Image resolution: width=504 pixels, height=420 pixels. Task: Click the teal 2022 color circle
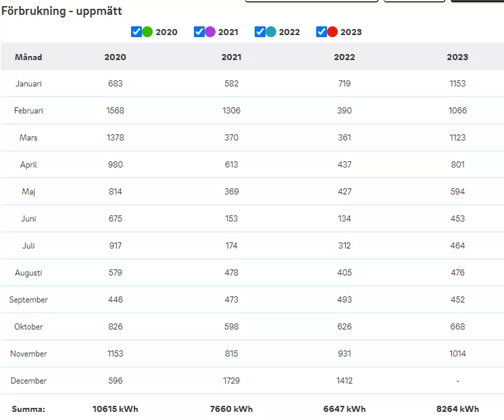tap(271, 32)
